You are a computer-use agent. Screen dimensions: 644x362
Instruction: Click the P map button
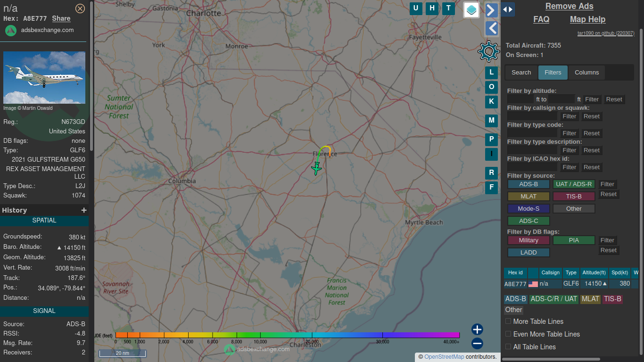tap(491, 140)
